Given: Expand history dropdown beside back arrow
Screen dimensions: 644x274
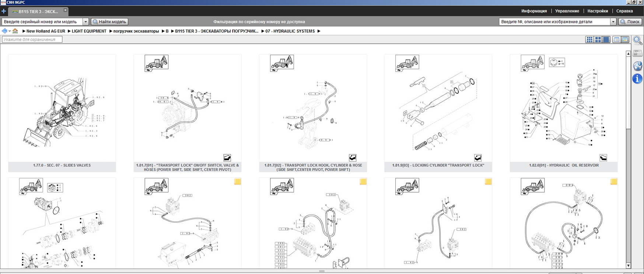Looking at the screenshot, I should click(x=10, y=31).
